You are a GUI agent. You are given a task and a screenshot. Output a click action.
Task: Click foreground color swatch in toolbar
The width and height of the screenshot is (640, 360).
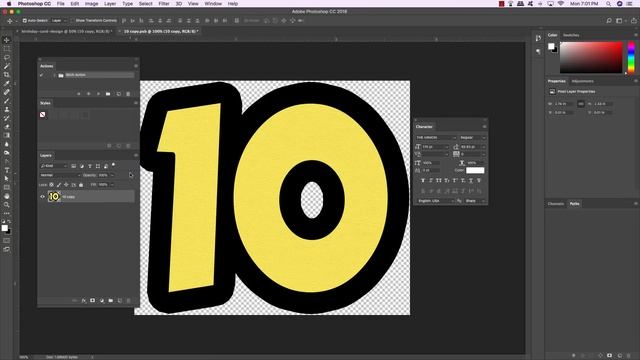tap(4, 228)
